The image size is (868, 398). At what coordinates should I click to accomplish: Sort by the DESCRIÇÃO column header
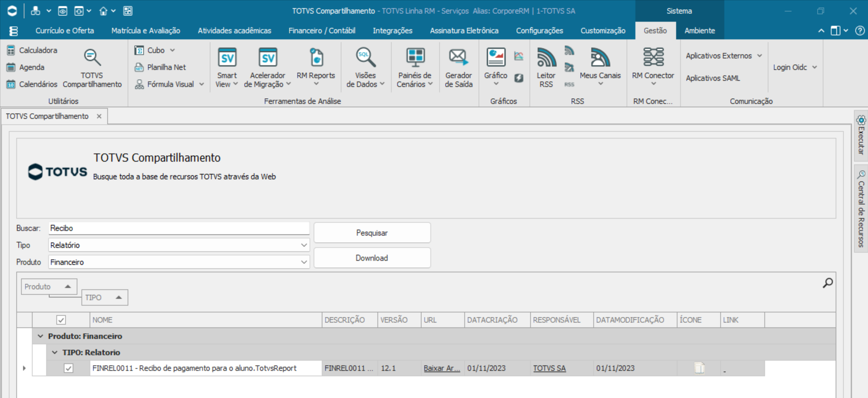(x=350, y=320)
